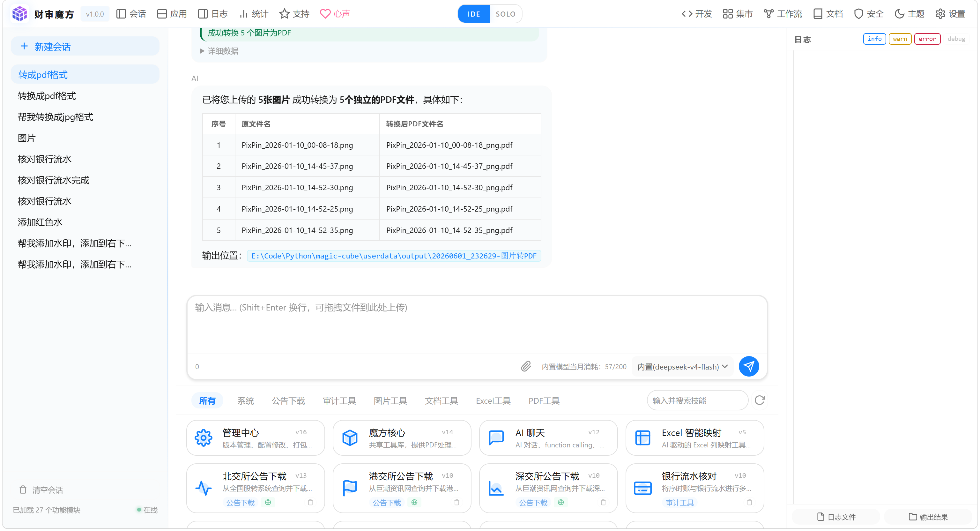Viewport: 980px width, 531px height.
Task: Select the PDF工具 skills tab
Action: (x=544, y=400)
